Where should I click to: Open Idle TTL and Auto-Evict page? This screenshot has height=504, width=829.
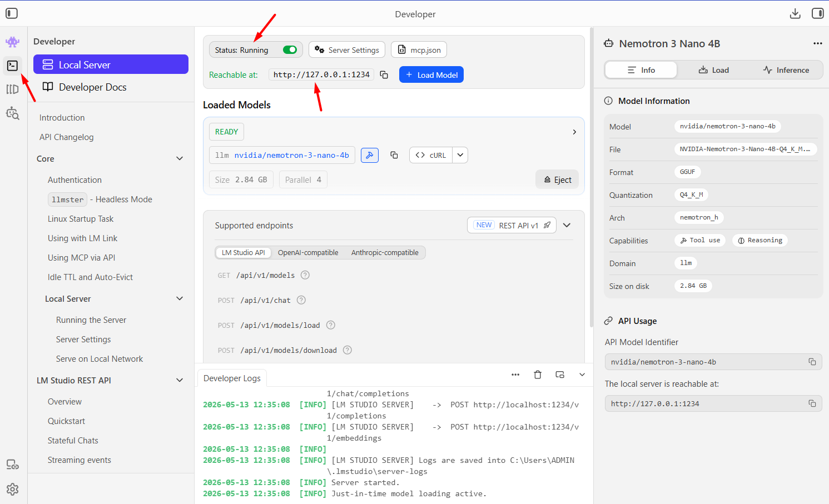click(90, 277)
